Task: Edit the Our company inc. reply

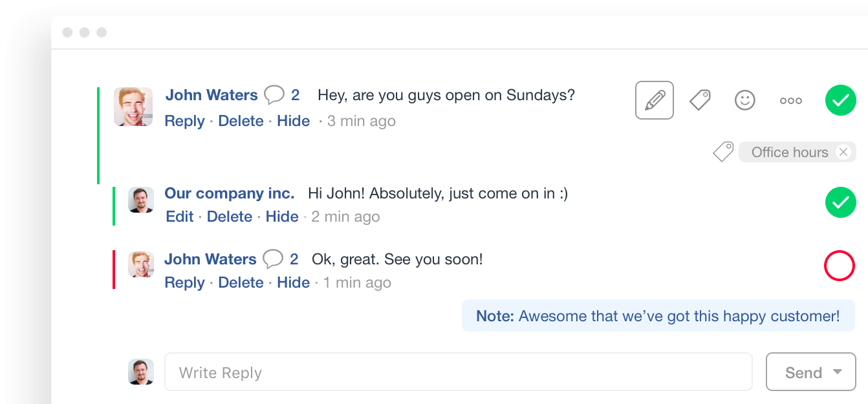Action: [179, 217]
